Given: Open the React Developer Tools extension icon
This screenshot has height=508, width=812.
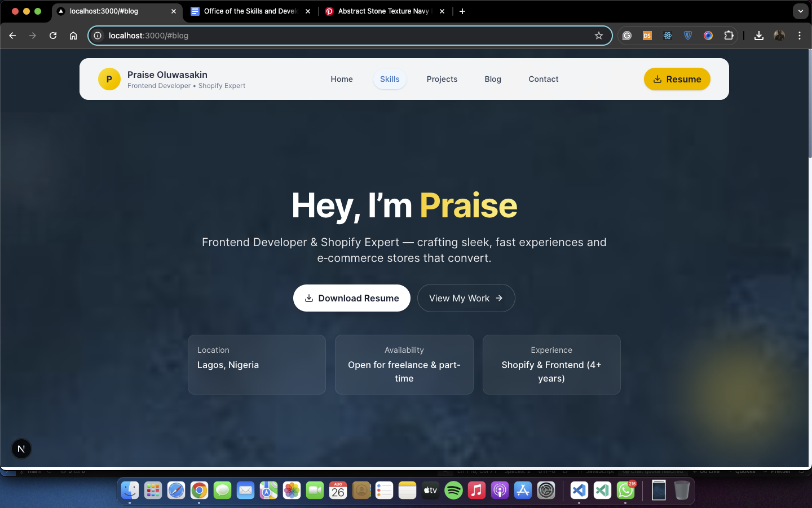Looking at the screenshot, I should point(668,36).
